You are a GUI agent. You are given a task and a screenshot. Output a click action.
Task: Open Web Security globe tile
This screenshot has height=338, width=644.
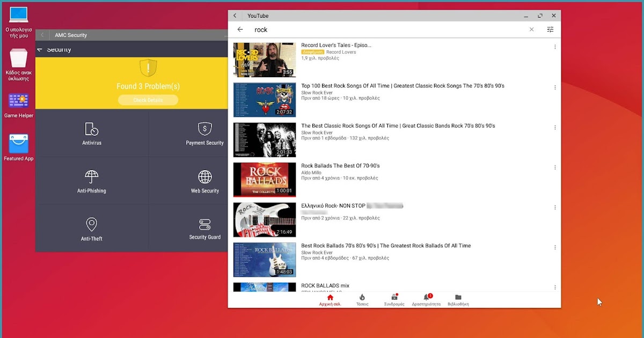(x=204, y=181)
